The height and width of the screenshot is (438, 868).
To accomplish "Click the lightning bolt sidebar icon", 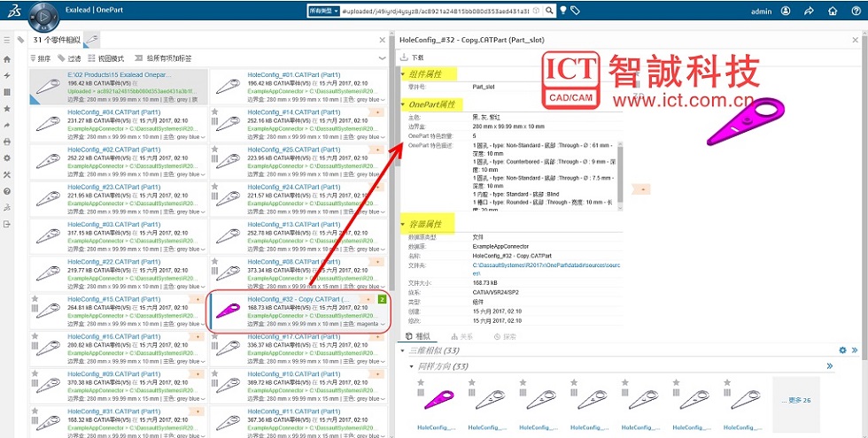I will (7, 75).
